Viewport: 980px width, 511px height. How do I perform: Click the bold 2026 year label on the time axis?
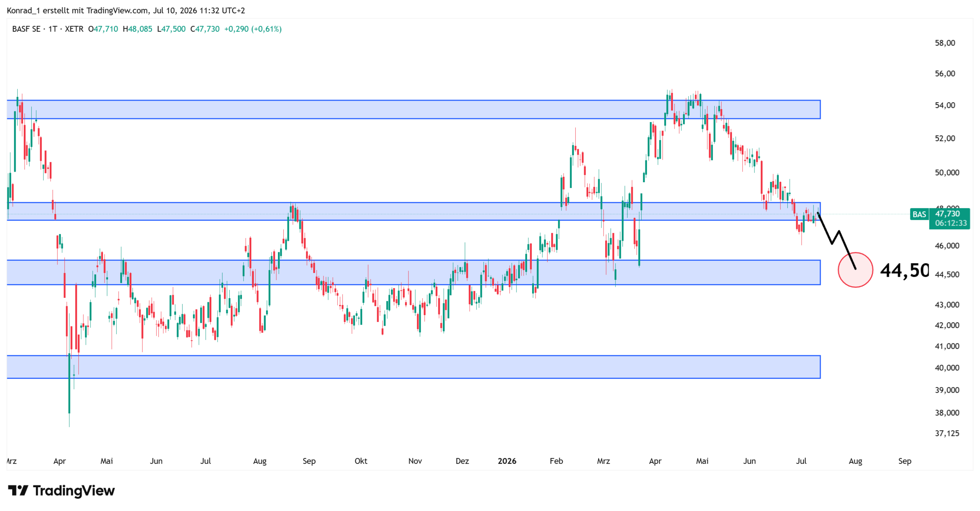tap(507, 461)
